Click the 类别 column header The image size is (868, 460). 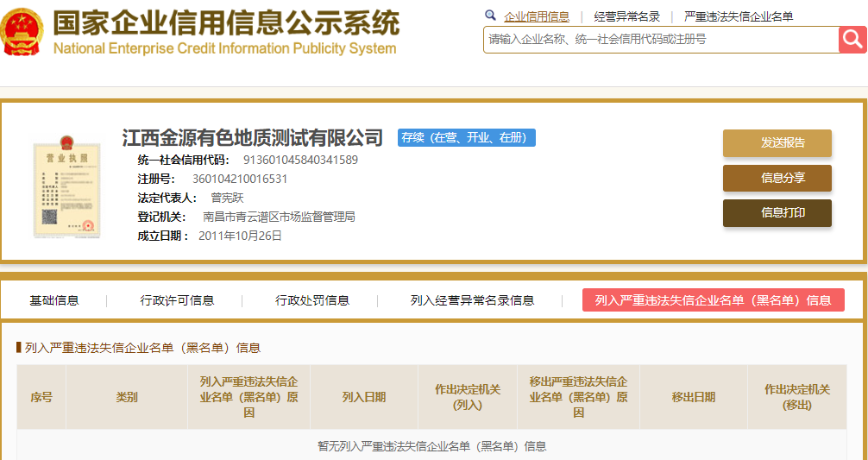[127, 398]
